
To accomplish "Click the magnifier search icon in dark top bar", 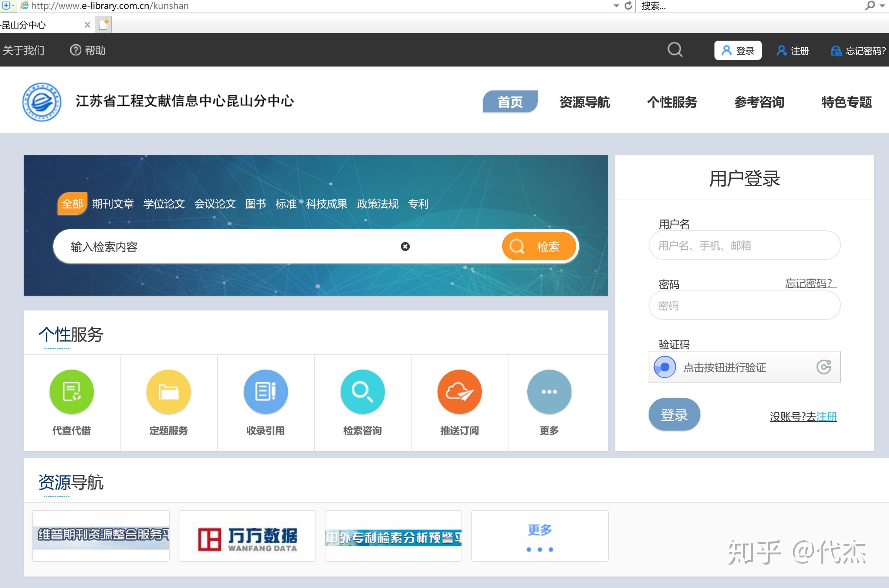I will pyautogui.click(x=675, y=50).
